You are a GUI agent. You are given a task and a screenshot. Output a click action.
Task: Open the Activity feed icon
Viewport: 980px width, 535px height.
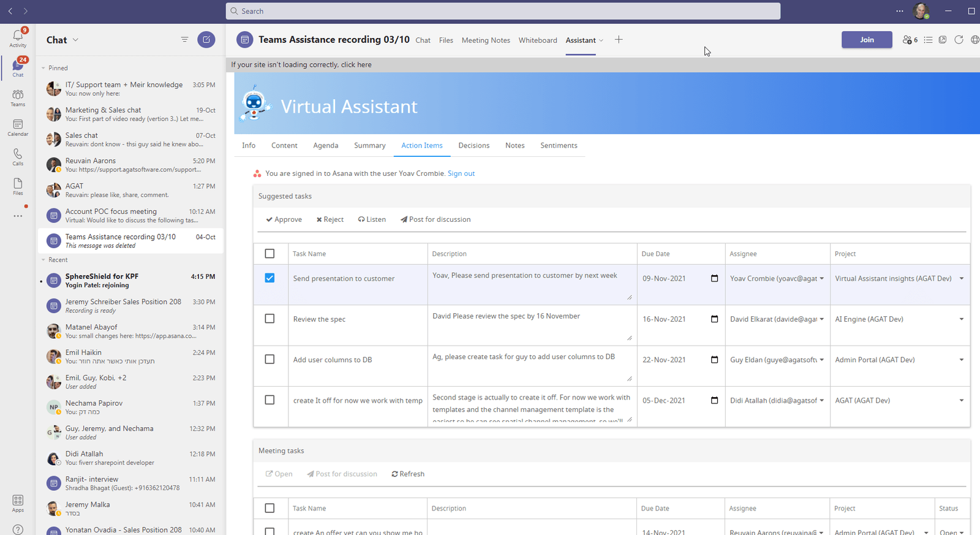(18, 37)
